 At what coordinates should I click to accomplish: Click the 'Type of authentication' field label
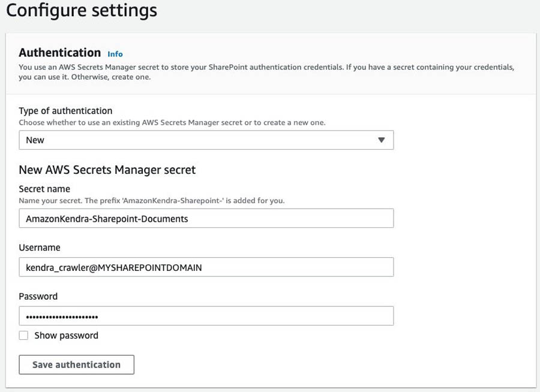click(65, 111)
